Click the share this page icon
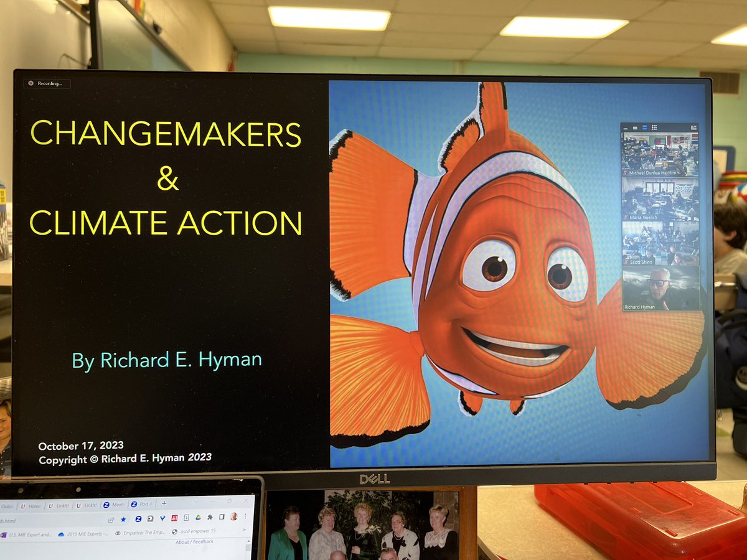Image resolution: width=747 pixels, height=560 pixels. click(111, 520)
